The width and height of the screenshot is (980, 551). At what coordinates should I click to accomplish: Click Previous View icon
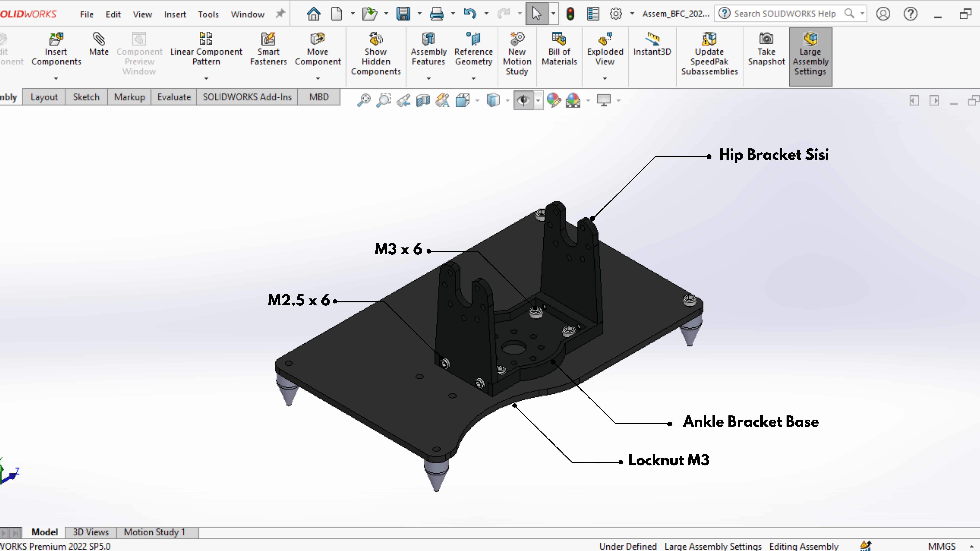coord(403,100)
